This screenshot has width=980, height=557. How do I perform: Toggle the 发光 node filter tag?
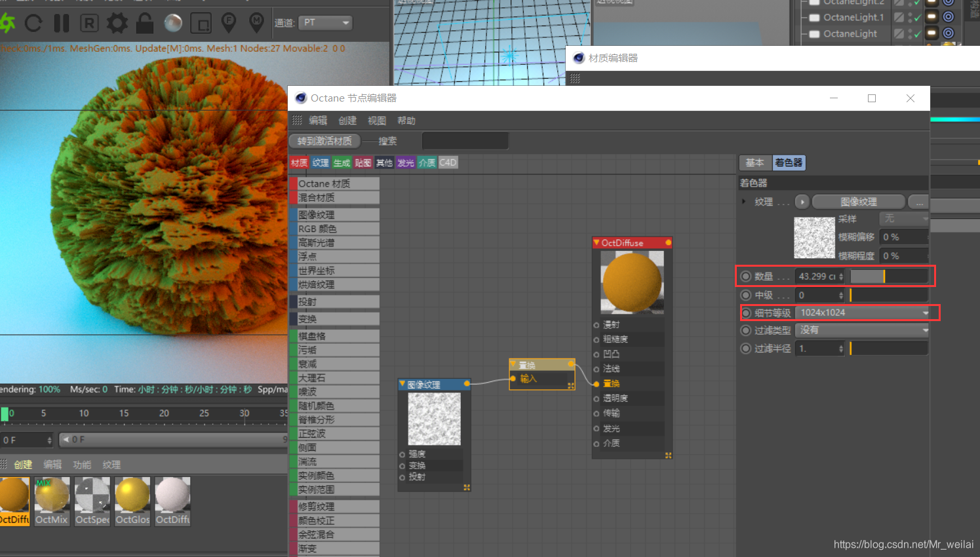pyautogui.click(x=406, y=163)
